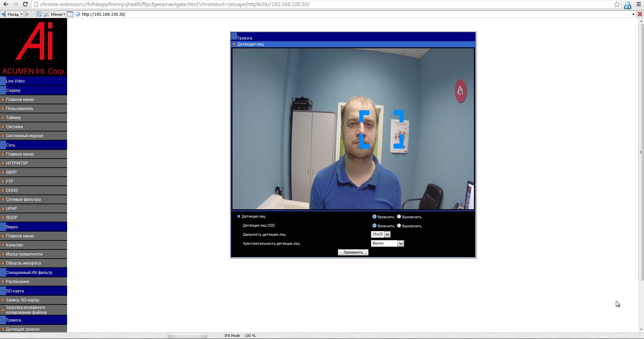Screen dimensions: 644x339
Task: Disable Детекция лиц OSD Выключить radio
Action: 399,226
